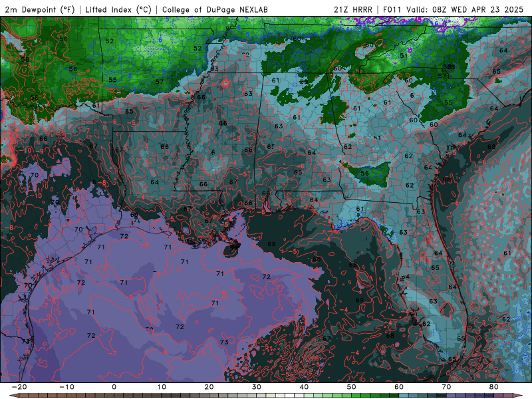Viewport: 532px width, 399px height.
Task: Click the '50' colorbar scale label
Action: click(352, 387)
